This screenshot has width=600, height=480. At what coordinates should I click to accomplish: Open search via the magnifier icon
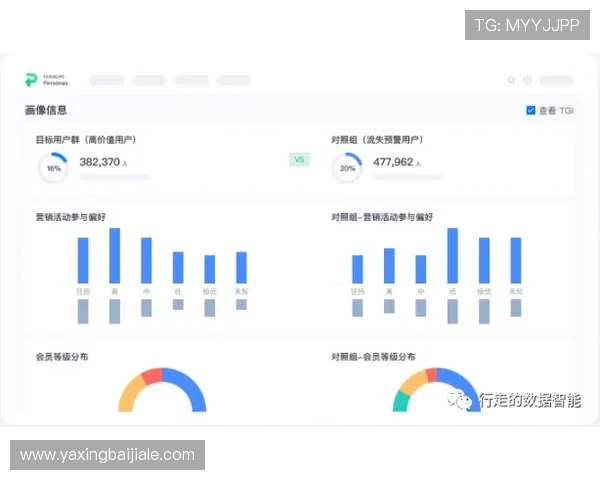click(511, 80)
